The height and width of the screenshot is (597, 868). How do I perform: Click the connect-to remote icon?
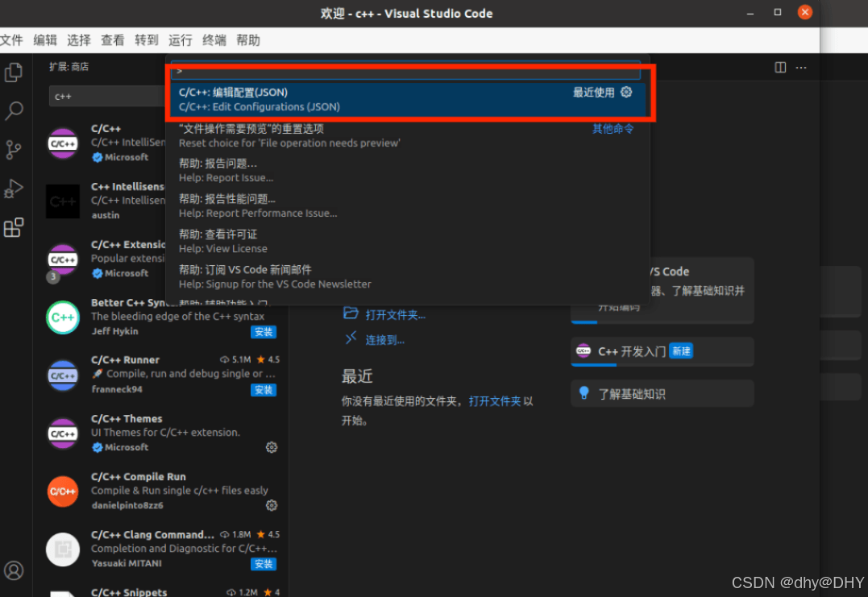pyautogui.click(x=351, y=338)
